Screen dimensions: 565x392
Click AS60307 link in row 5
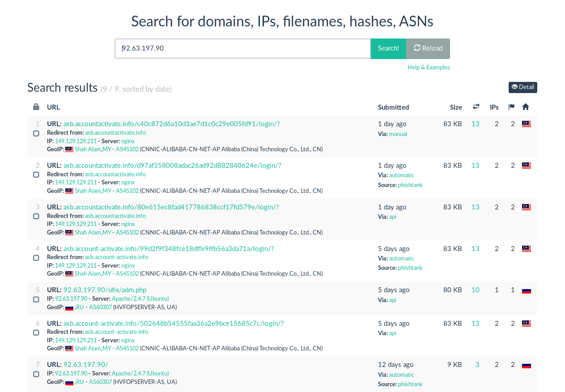click(100, 307)
